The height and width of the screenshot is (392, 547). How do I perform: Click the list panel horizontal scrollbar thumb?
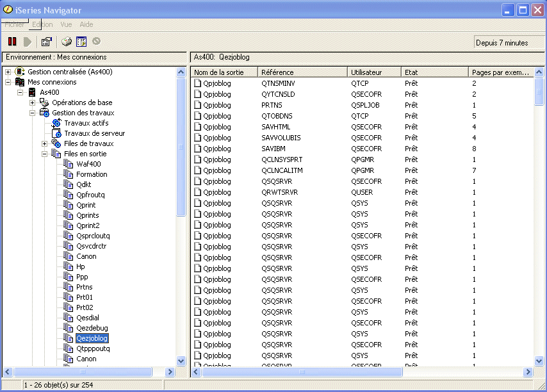(302, 372)
